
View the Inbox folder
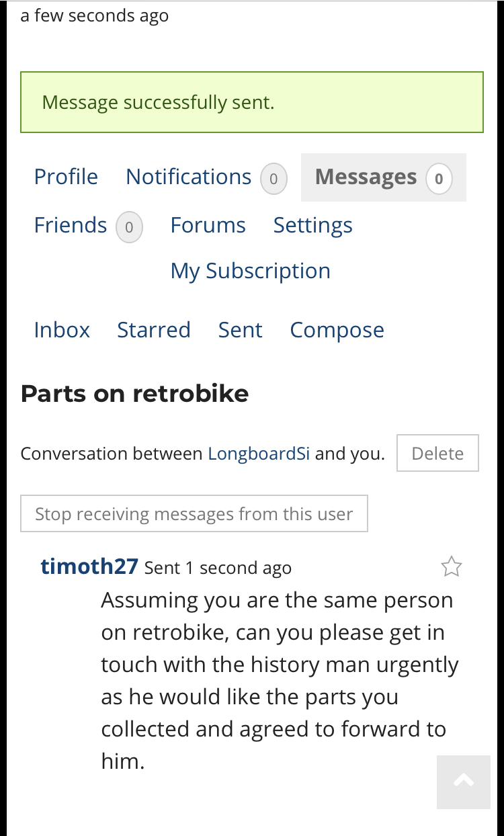click(62, 330)
